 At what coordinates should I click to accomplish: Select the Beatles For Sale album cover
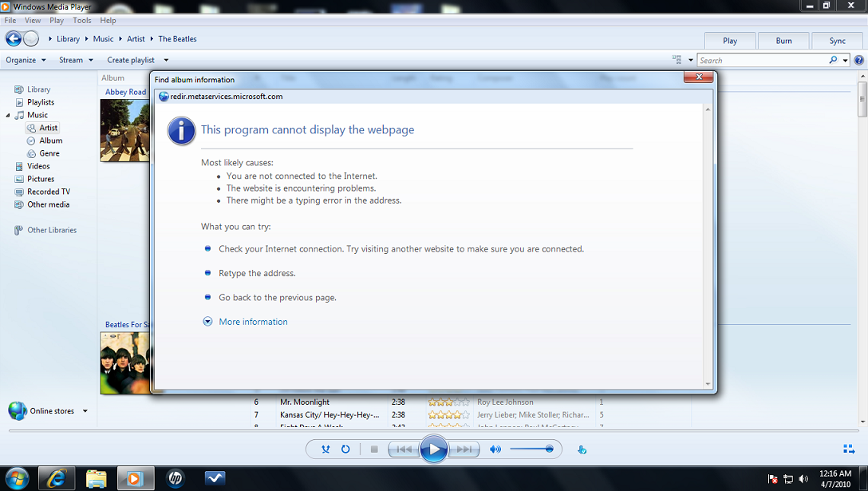pyautogui.click(x=125, y=363)
